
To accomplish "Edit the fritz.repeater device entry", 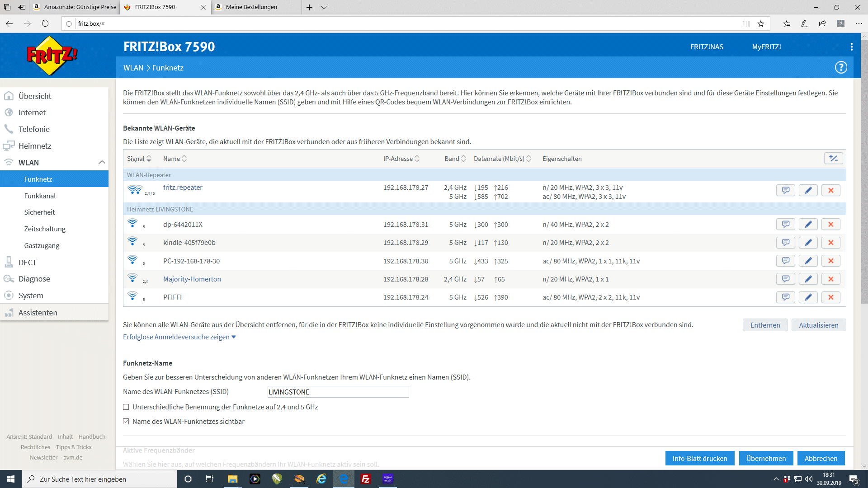I will 808,190.
